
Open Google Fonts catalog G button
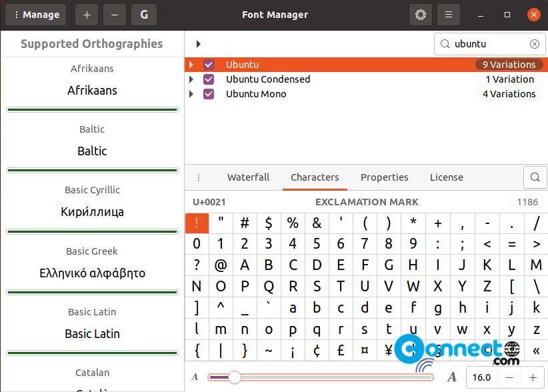click(x=144, y=15)
